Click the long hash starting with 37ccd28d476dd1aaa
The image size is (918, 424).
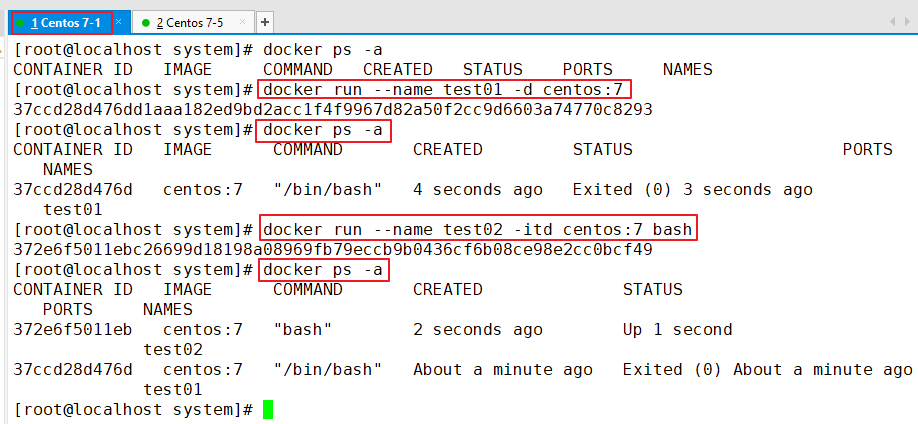point(333,109)
